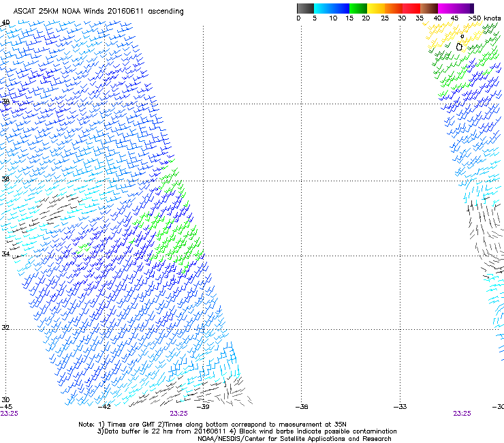The height and width of the screenshot is (443, 504).
Task: Click the 'NOAA/NESDIS/Center for Satellite Applications and Research' credit
Action: click(x=294, y=438)
